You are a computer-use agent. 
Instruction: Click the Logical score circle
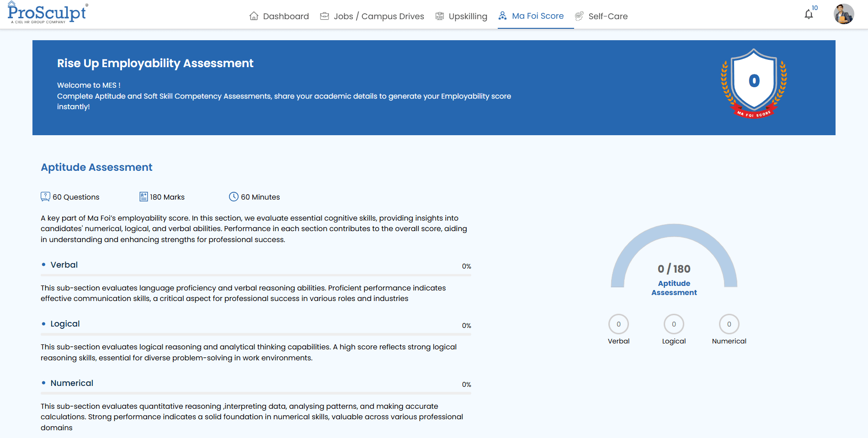(x=674, y=324)
